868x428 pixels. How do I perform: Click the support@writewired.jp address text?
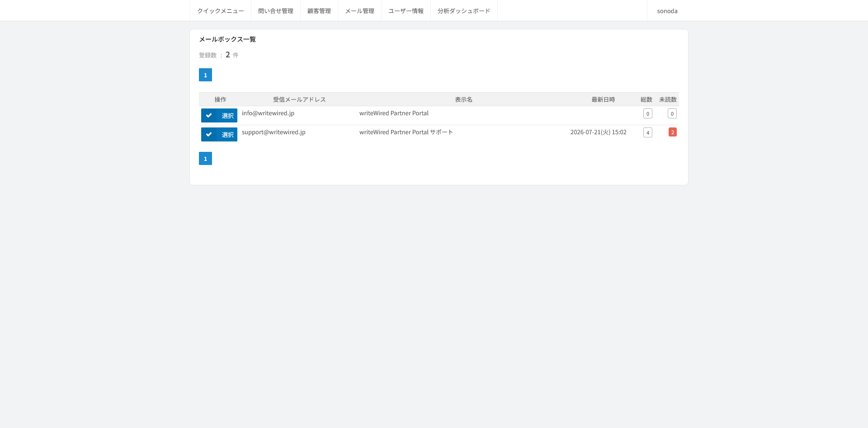274,132
